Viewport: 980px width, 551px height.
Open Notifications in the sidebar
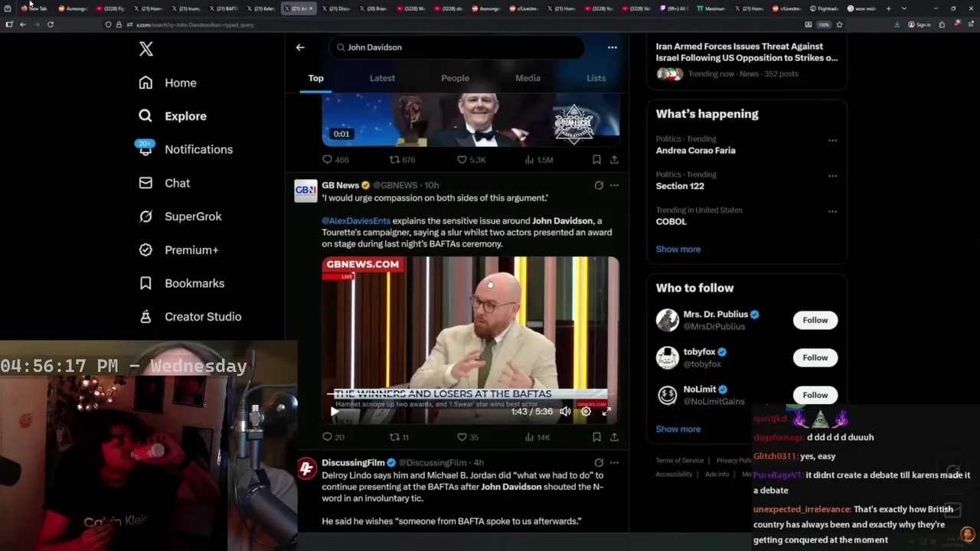point(185,149)
